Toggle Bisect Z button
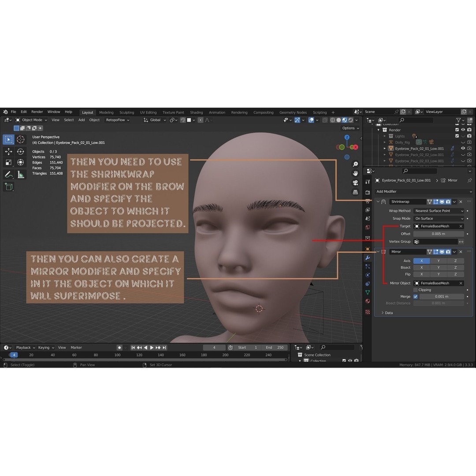Viewport: 476px width, 476px height. coord(455,268)
